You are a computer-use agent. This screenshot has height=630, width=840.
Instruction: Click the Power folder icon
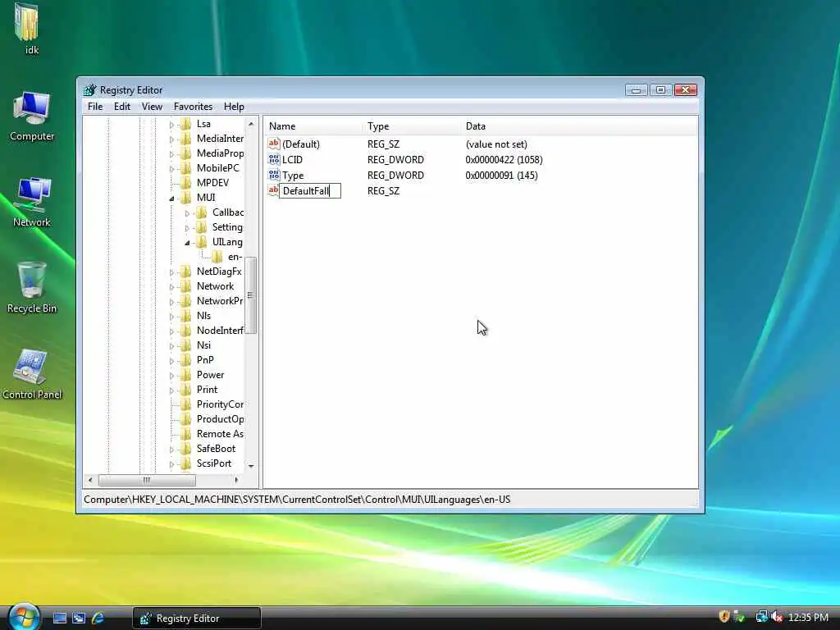(185, 375)
